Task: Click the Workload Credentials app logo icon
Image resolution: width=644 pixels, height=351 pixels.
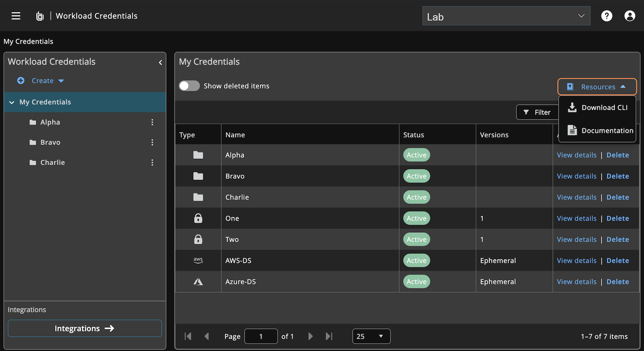Action: [x=40, y=16]
